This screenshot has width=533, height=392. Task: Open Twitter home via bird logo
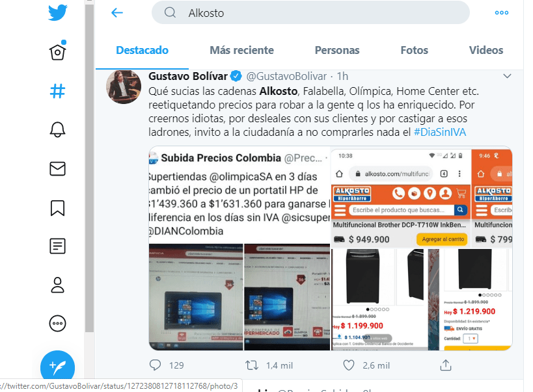click(57, 12)
